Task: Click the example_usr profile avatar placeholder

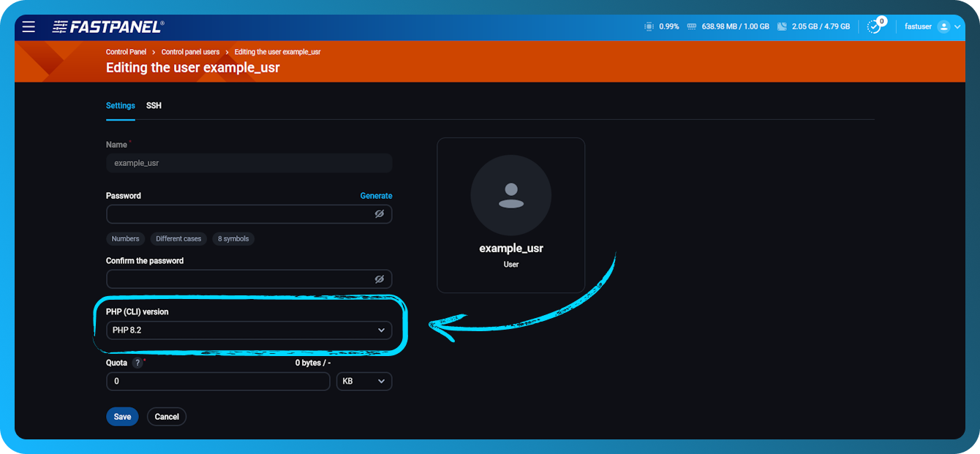Action: [510, 195]
